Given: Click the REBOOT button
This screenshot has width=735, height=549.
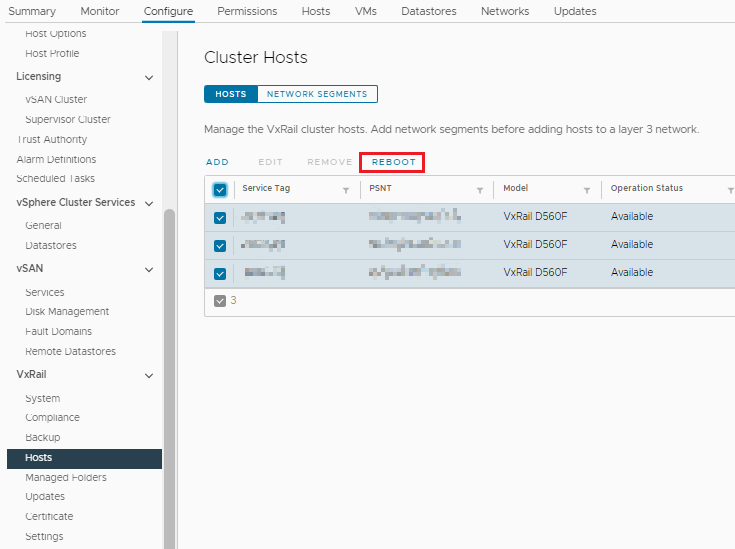Looking at the screenshot, I should (x=393, y=162).
